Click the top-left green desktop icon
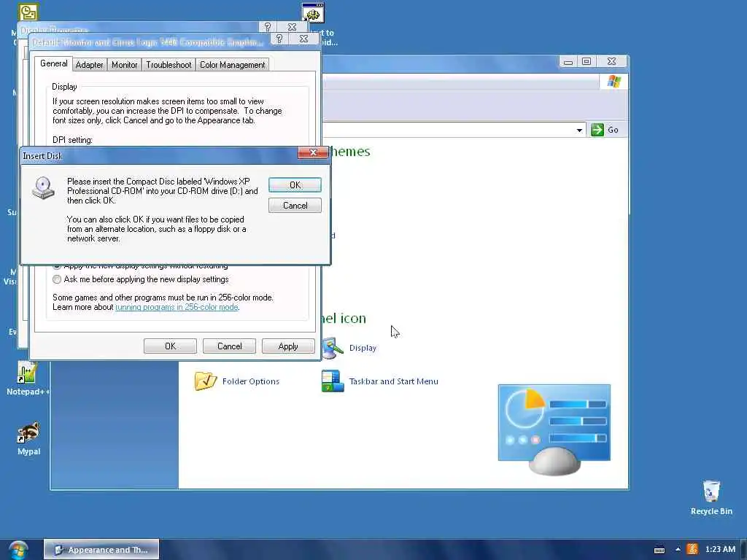747x560 pixels. pyautogui.click(x=28, y=12)
